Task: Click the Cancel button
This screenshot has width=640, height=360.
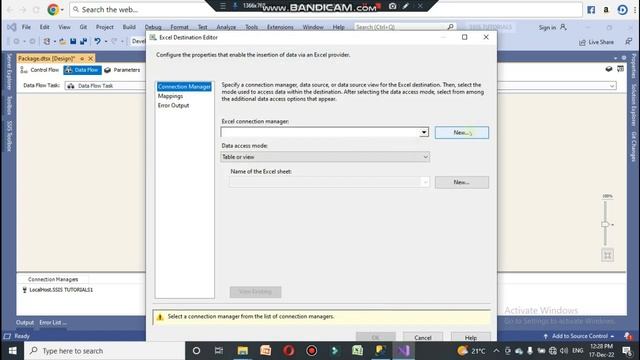Action: tap(422, 338)
